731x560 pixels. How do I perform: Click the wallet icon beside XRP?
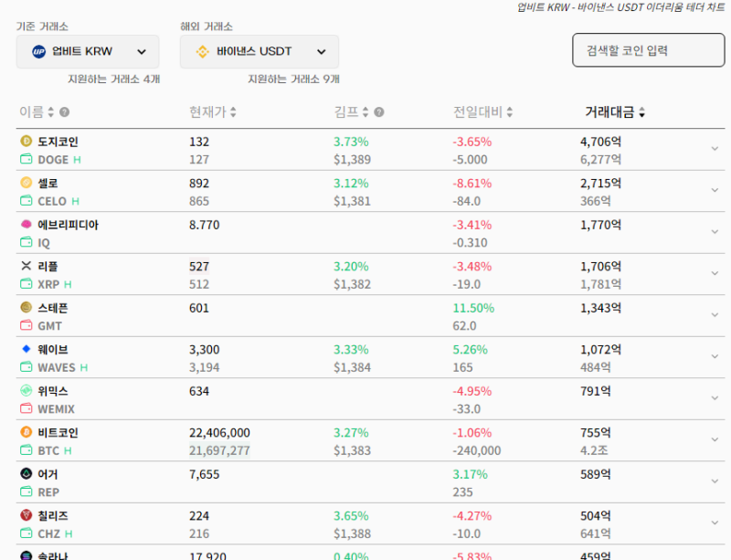[x=26, y=284]
